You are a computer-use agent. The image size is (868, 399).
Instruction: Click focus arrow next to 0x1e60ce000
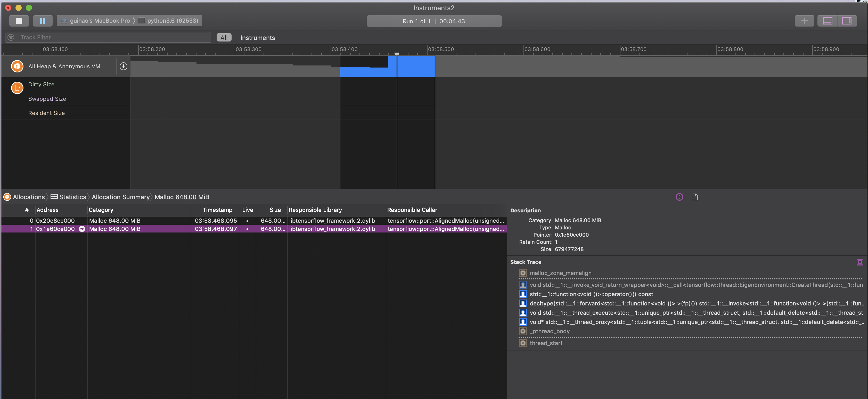coord(82,229)
